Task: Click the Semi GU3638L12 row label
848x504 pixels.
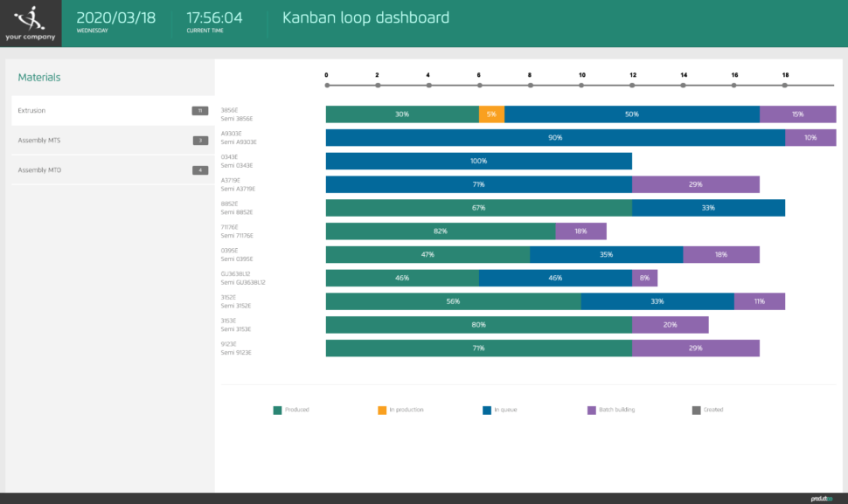Action: click(x=243, y=282)
